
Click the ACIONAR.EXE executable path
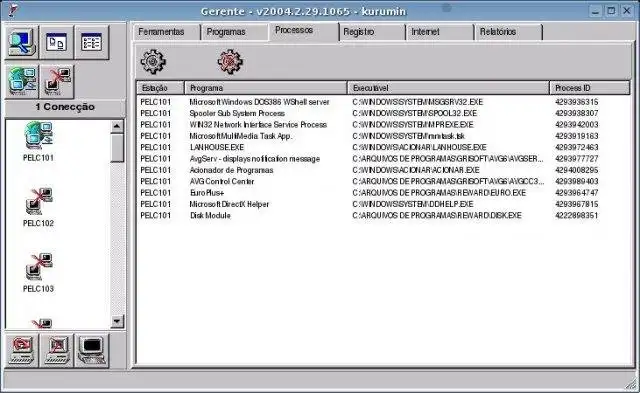tap(416, 170)
